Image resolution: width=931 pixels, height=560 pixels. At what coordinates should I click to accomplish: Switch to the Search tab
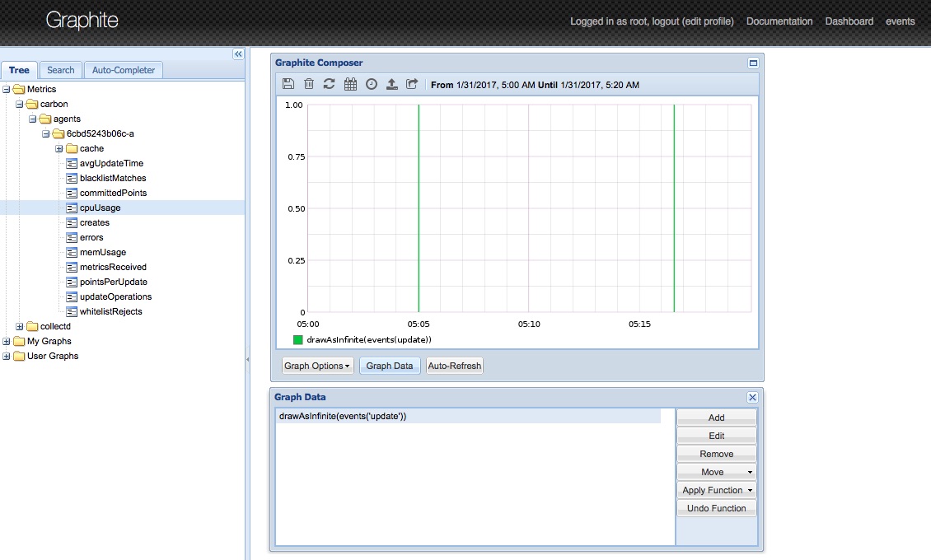[61, 70]
